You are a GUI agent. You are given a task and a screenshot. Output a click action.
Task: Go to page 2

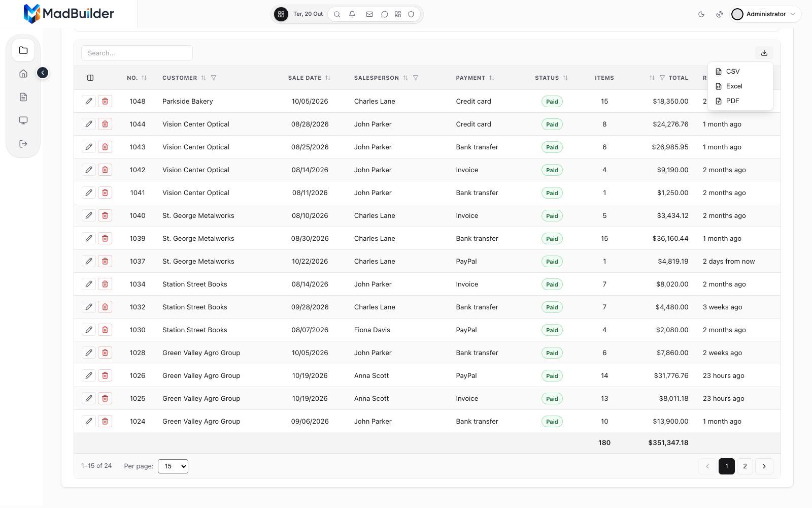point(745,466)
